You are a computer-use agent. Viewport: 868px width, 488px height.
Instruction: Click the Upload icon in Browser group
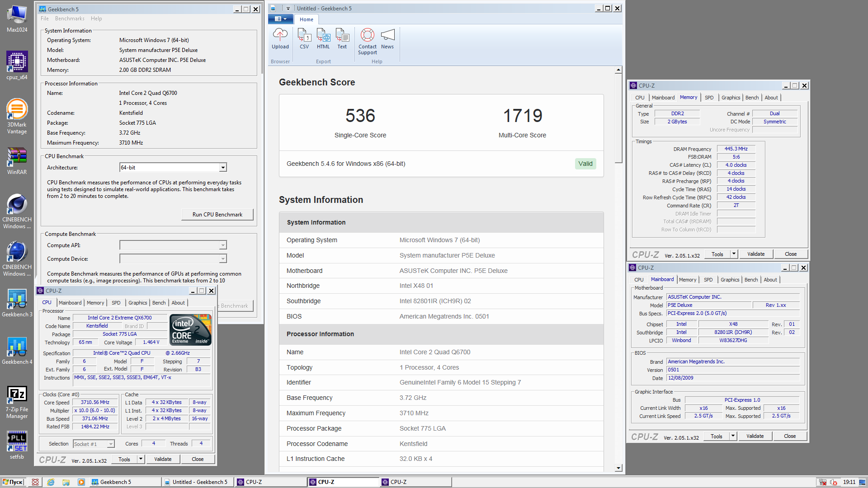click(280, 39)
